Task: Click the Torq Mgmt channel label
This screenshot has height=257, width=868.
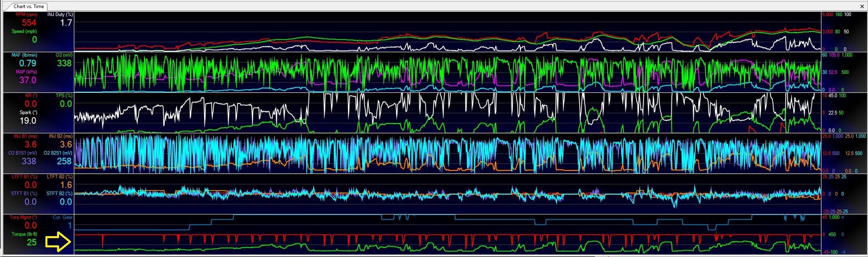Action: tap(23, 217)
